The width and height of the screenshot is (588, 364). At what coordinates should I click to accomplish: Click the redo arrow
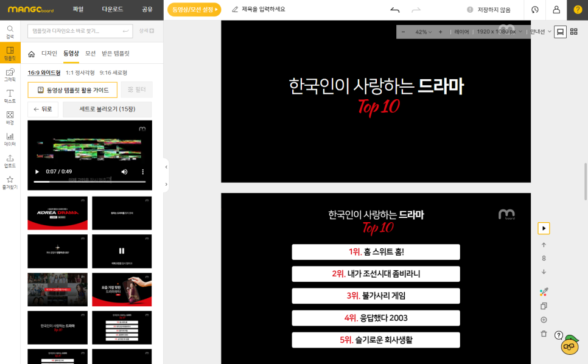[x=416, y=10]
